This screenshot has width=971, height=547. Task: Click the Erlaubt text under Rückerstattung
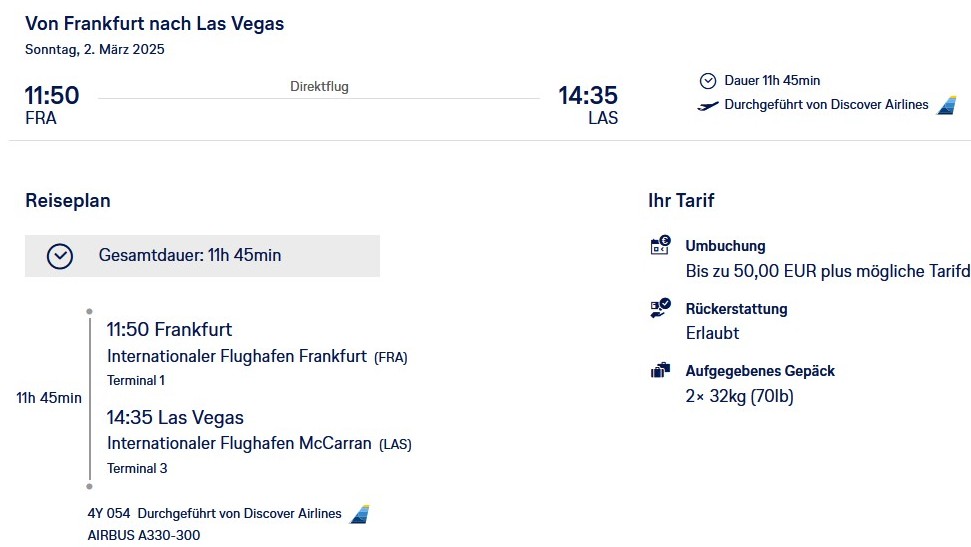712,333
